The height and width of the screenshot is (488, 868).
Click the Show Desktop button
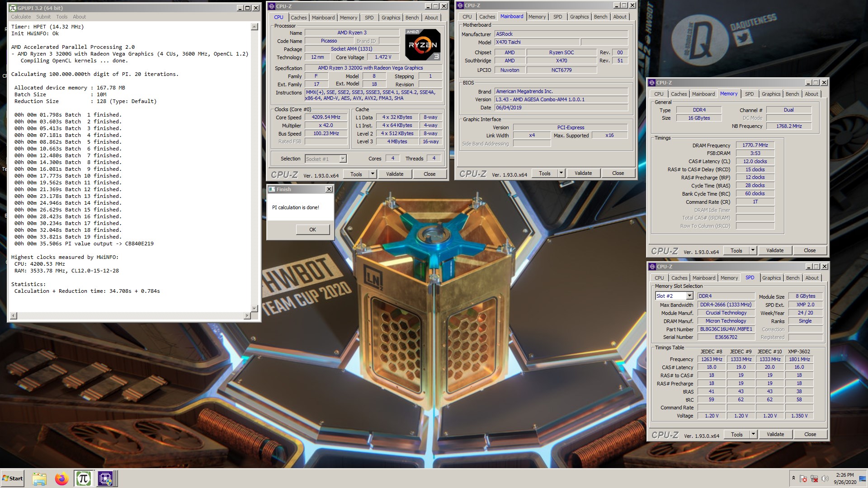pyautogui.click(x=863, y=479)
